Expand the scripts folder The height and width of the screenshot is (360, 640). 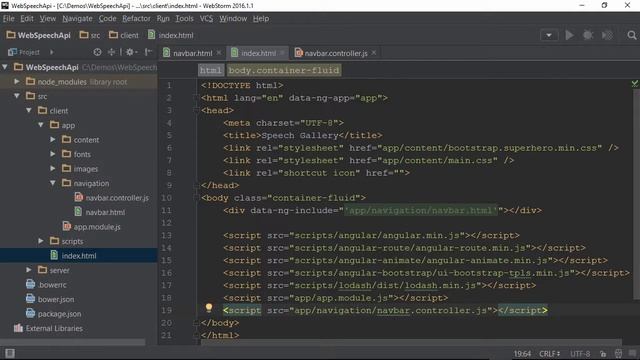(41, 241)
